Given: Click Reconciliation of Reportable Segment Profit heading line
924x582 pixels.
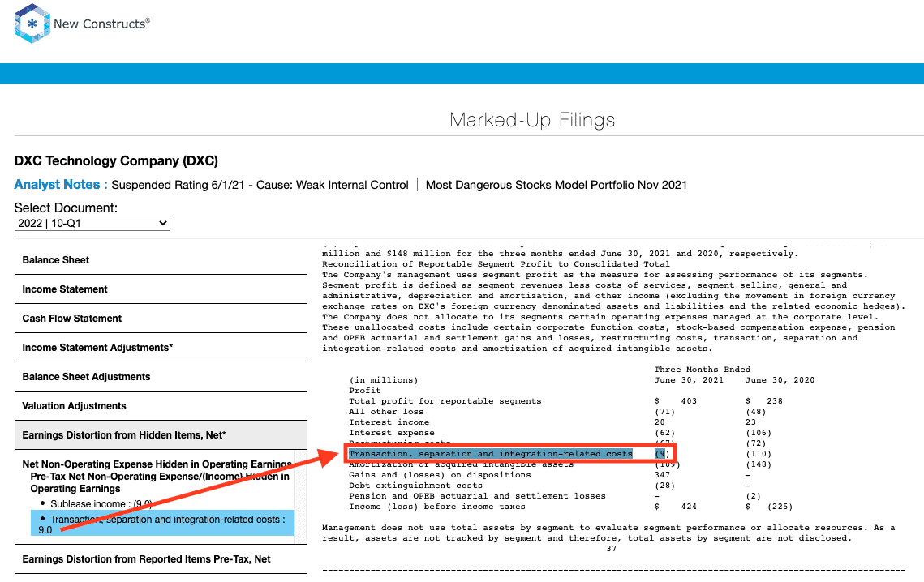Looking at the screenshot, I should (496, 264).
